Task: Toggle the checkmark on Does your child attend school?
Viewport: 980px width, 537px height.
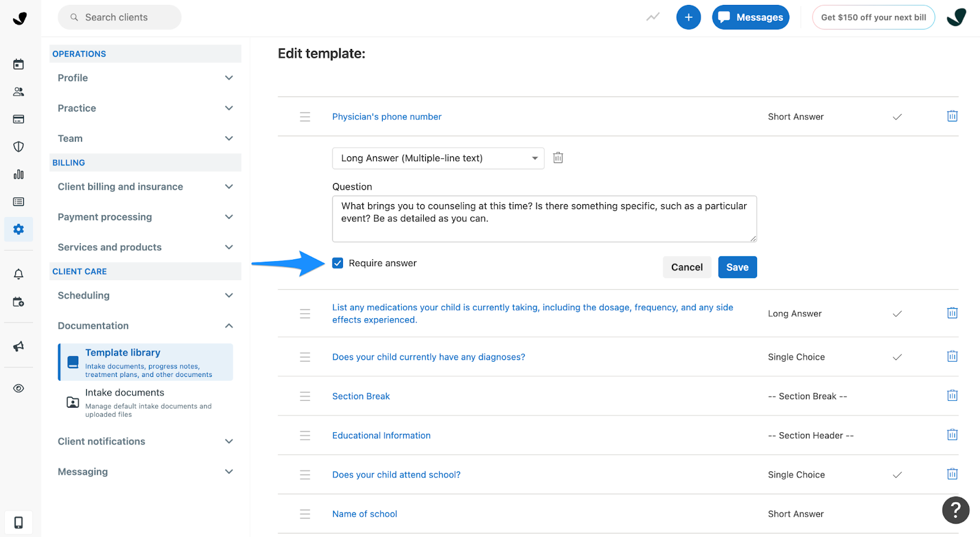Action: pos(897,474)
